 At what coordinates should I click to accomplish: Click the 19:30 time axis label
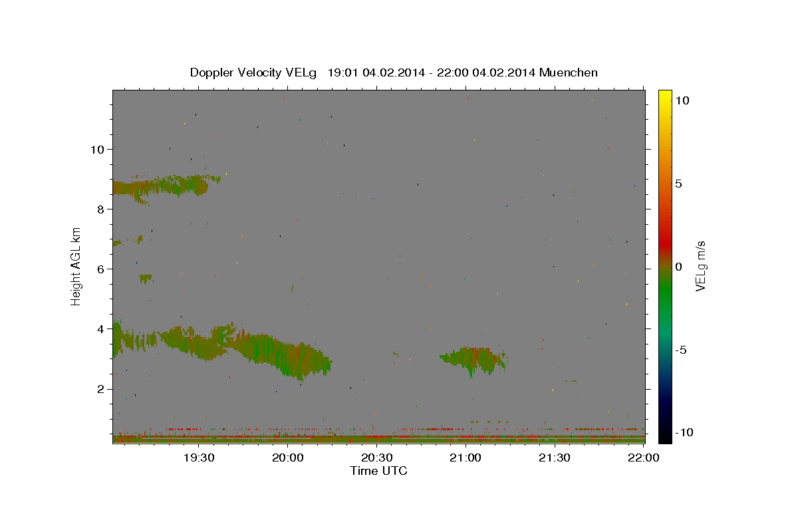pyautogui.click(x=198, y=458)
